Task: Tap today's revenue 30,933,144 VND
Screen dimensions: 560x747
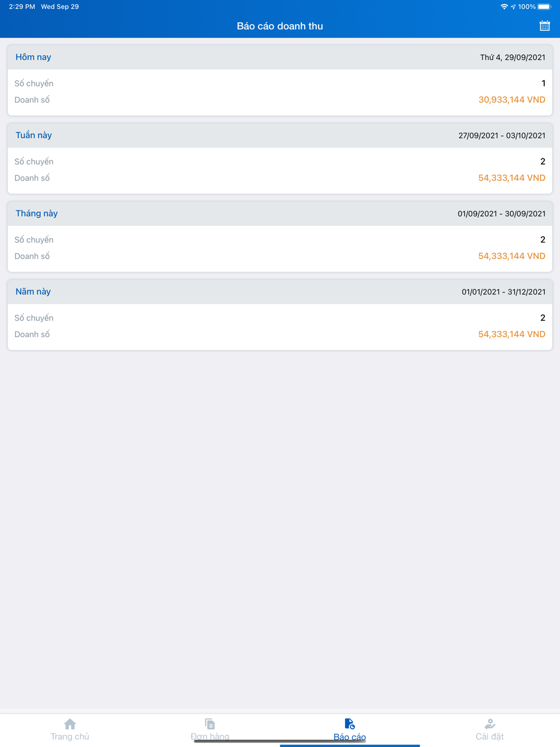Action: click(511, 100)
